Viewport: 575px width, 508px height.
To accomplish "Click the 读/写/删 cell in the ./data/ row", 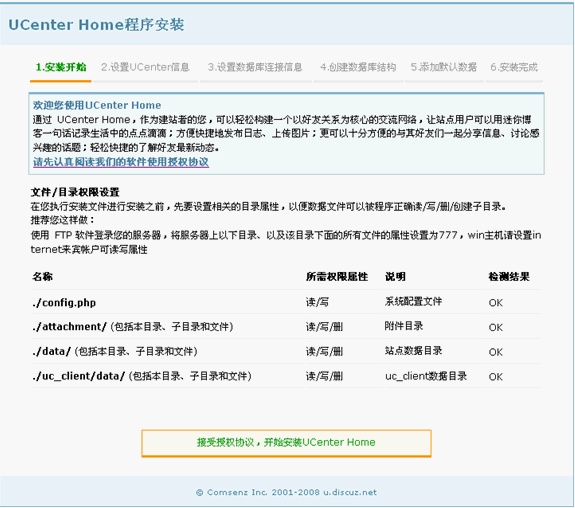I will coord(325,351).
